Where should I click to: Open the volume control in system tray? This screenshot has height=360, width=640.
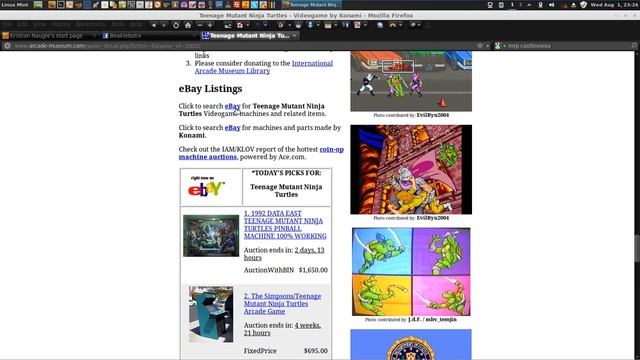tap(552, 5)
